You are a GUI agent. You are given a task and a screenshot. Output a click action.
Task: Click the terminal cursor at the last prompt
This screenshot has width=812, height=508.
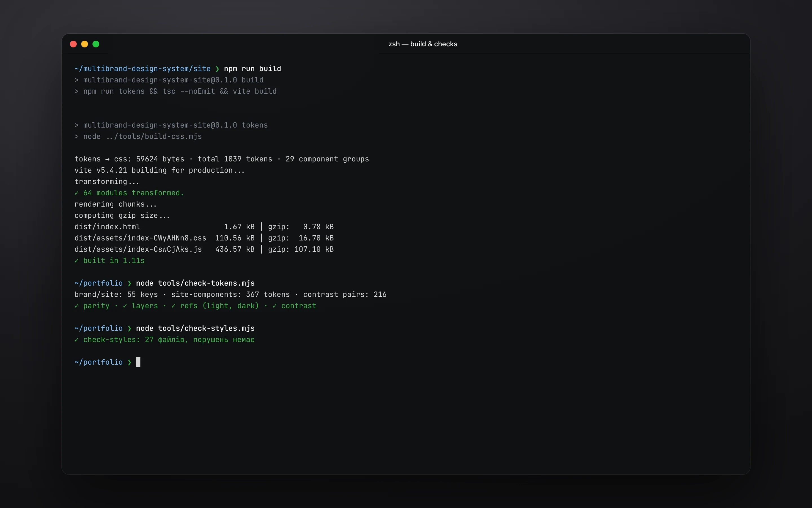(138, 362)
